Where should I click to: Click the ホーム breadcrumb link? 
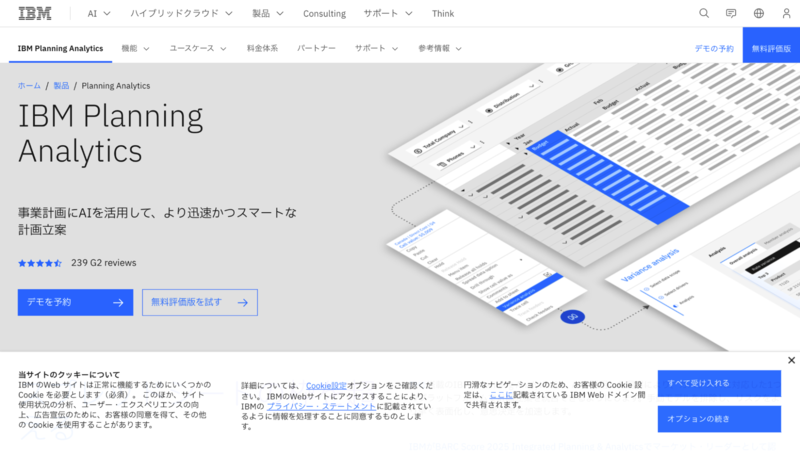coord(29,86)
